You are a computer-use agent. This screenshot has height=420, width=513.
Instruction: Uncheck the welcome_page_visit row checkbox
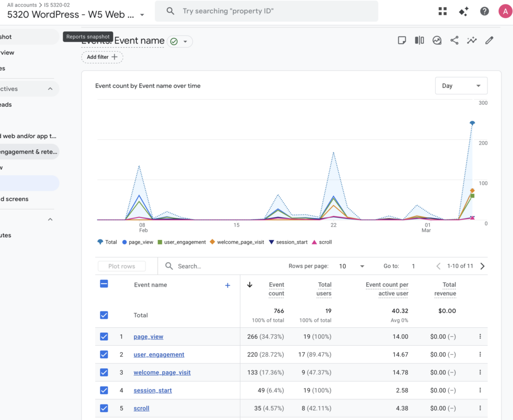pyautogui.click(x=104, y=372)
